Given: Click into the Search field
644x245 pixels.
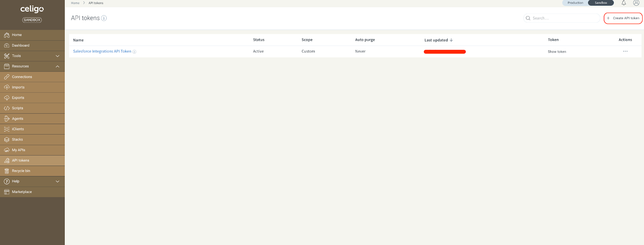Looking at the screenshot, I should point(561,18).
